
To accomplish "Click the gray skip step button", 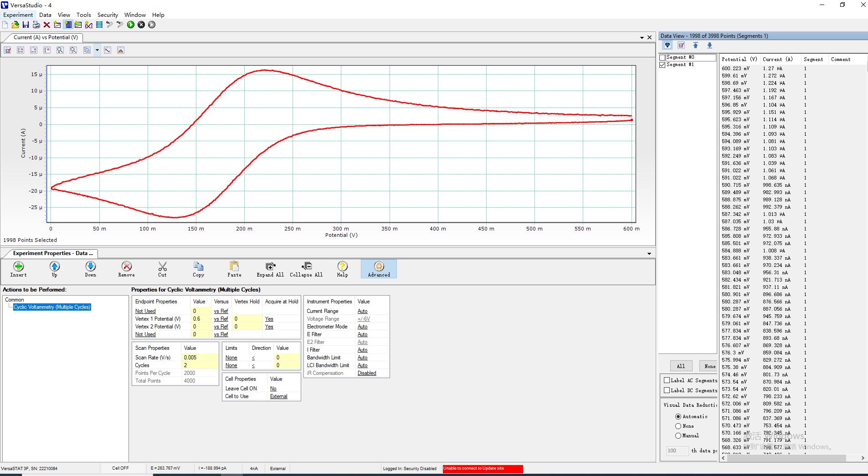I will [152, 25].
